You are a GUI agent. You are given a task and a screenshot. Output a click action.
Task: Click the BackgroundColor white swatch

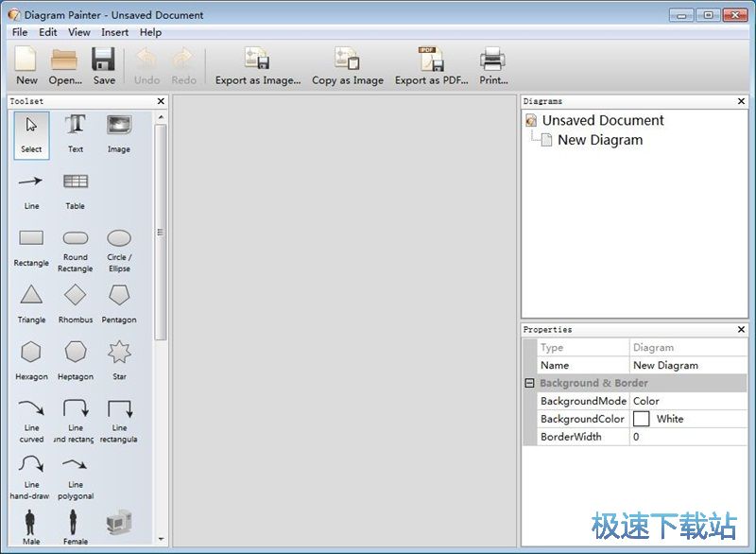(641, 419)
